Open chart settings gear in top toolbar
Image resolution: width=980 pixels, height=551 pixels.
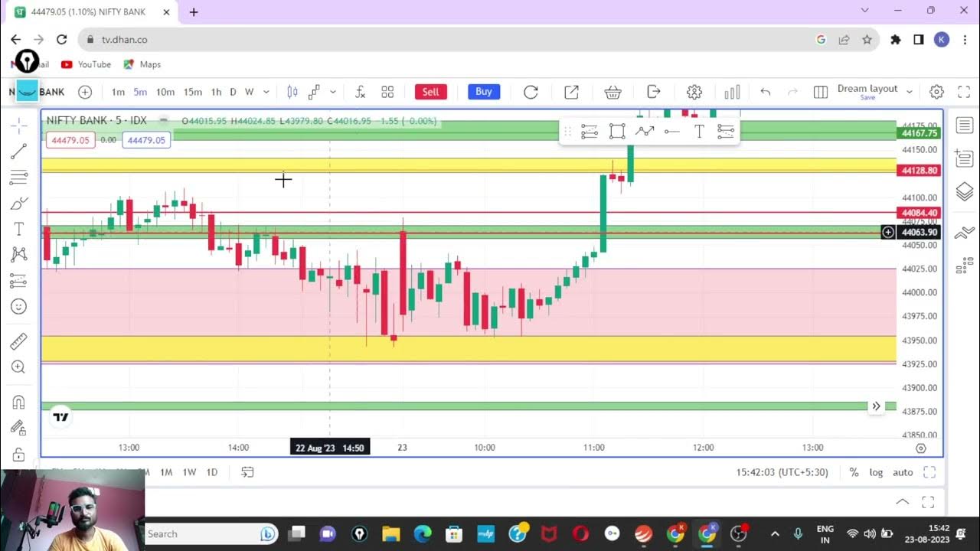pos(694,92)
